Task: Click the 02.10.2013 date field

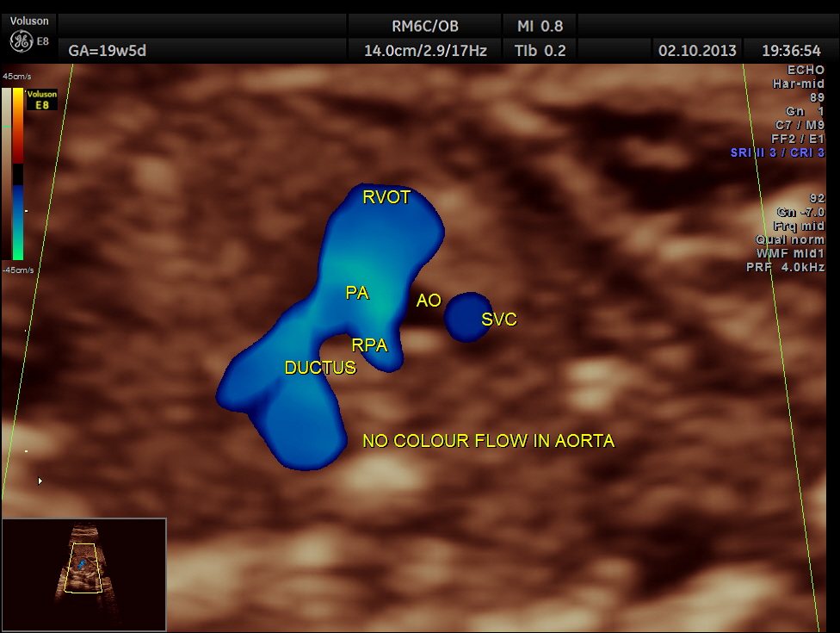Action: coord(697,50)
